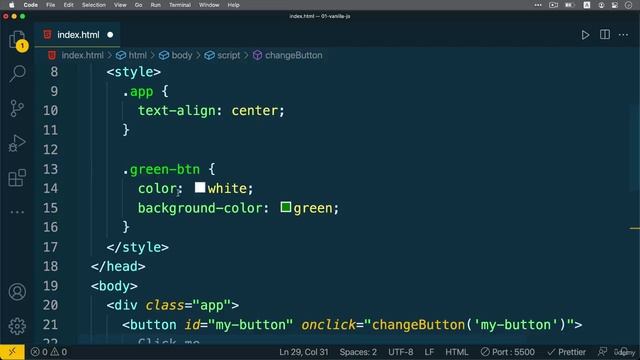Open Source Control view icon
This screenshot has height=360, width=640.
[x=17, y=108]
